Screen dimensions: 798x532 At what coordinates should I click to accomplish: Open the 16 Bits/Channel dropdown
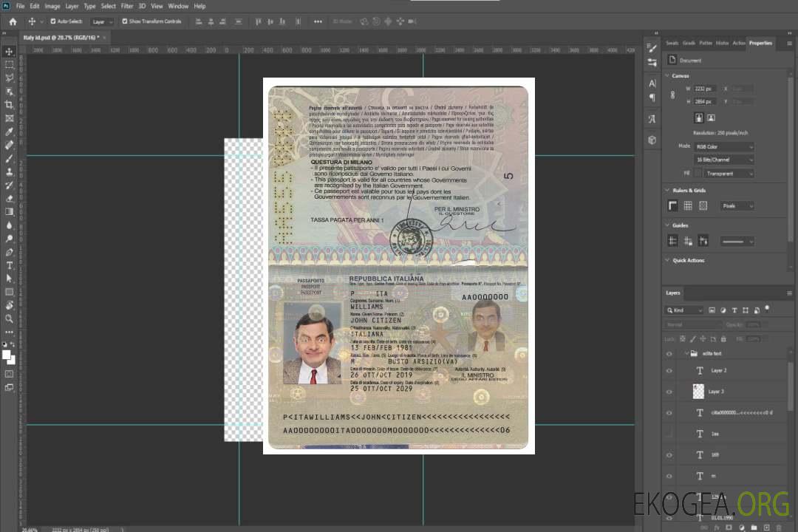[723, 160]
